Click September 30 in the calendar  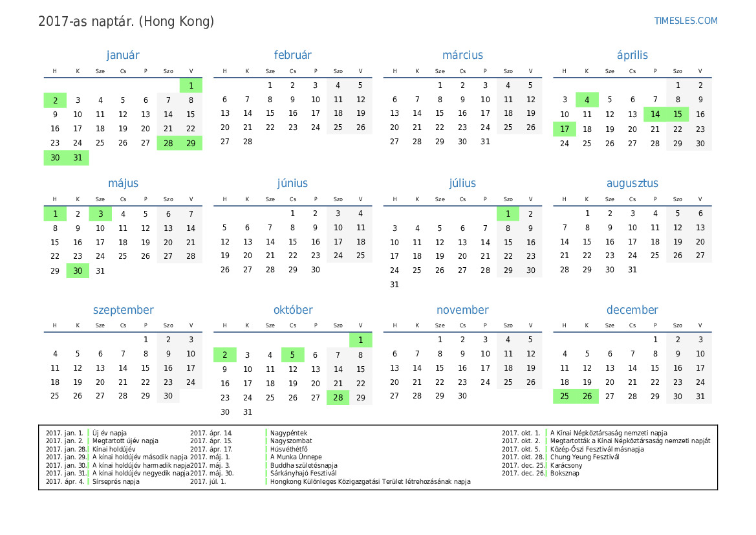coord(168,395)
